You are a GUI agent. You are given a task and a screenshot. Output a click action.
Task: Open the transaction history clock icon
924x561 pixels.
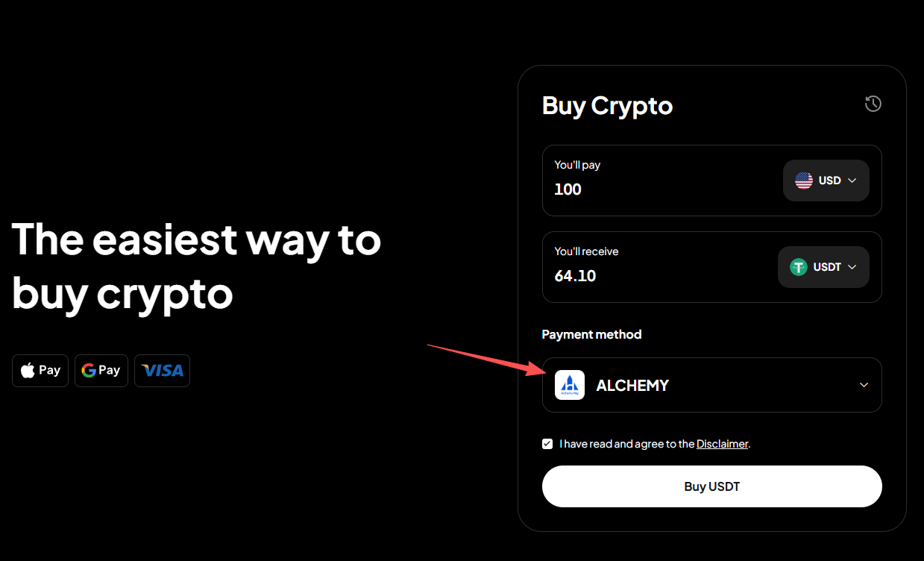click(873, 104)
